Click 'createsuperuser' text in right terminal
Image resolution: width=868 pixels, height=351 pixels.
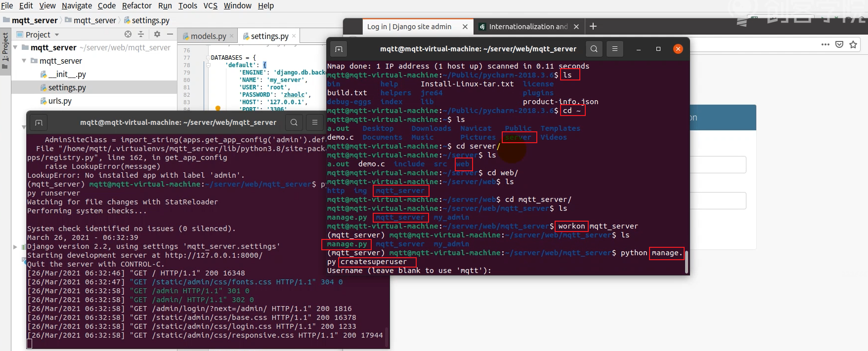point(374,262)
